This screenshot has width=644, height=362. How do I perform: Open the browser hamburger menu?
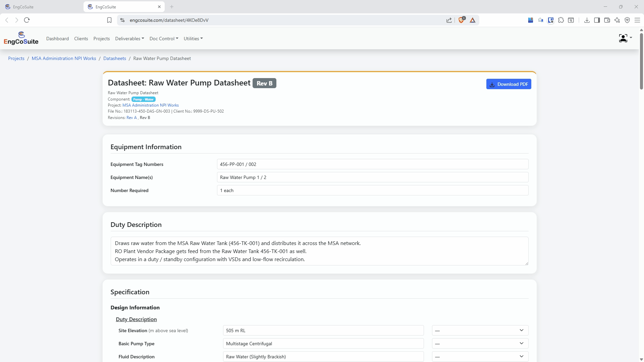637,20
